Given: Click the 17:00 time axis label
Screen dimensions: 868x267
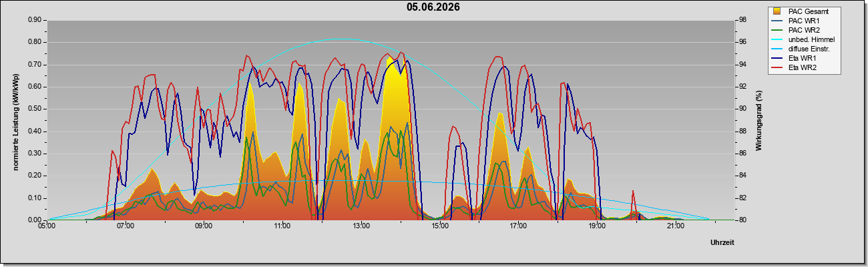Looking at the screenshot, I should (x=518, y=226).
